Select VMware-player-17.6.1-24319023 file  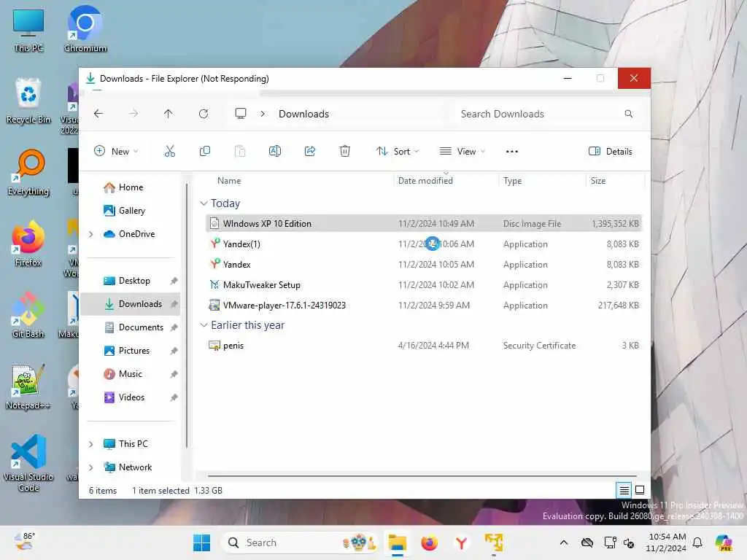424,306
